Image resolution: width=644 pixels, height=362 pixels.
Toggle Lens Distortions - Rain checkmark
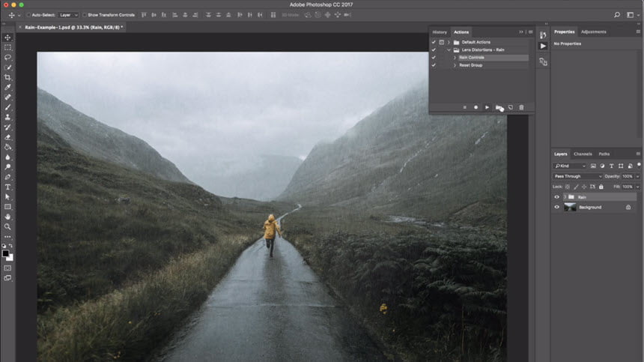[x=434, y=49]
